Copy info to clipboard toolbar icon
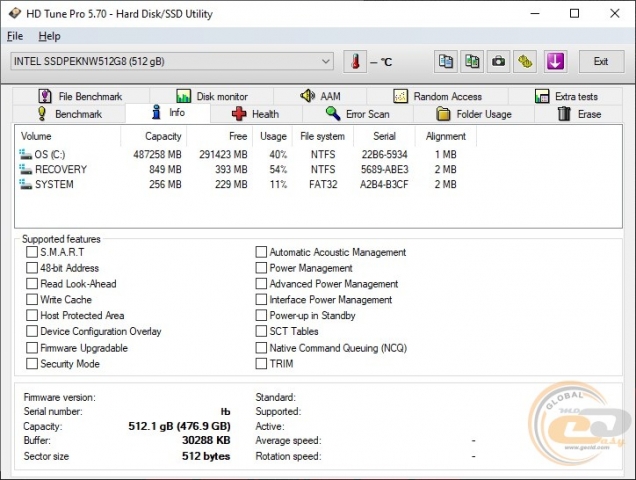The height and width of the screenshot is (480, 636). click(446, 62)
